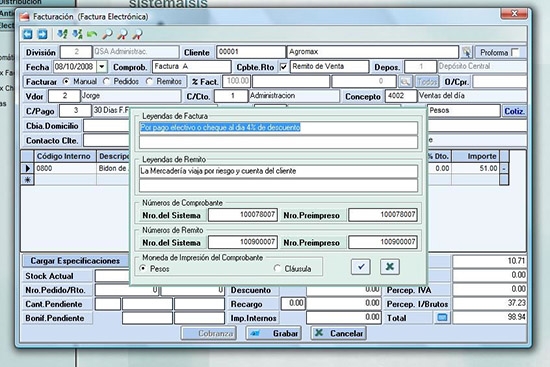Click the second magnifier search icon
This screenshot has height=367, width=550.
click(122, 34)
